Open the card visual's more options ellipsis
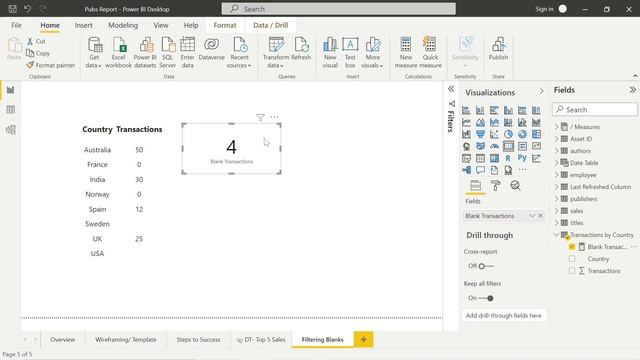 [274, 117]
